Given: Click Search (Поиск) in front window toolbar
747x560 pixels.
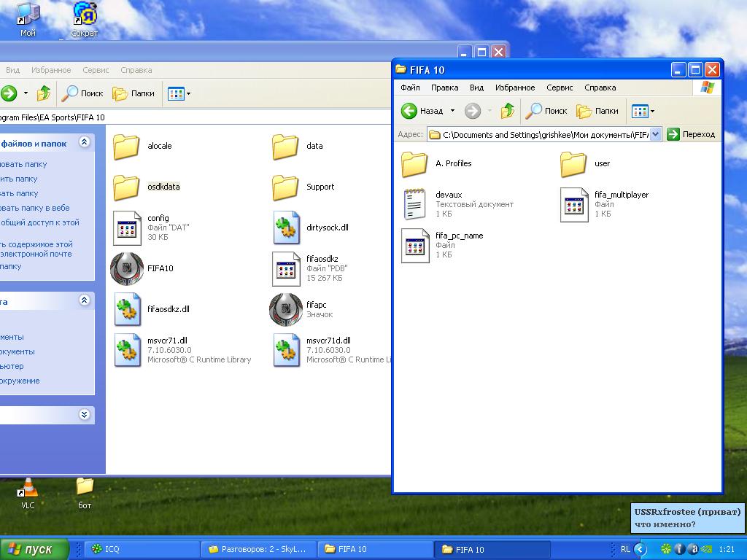Looking at the screenshot, I should pyautogui.click(x=546, y=111).
